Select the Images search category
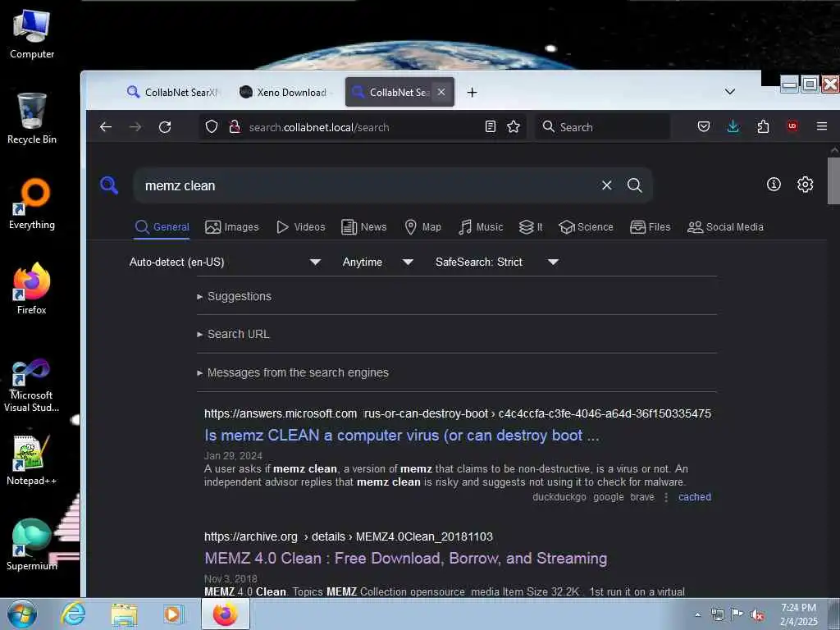This screenshot has width=840, height=630. 232,227
